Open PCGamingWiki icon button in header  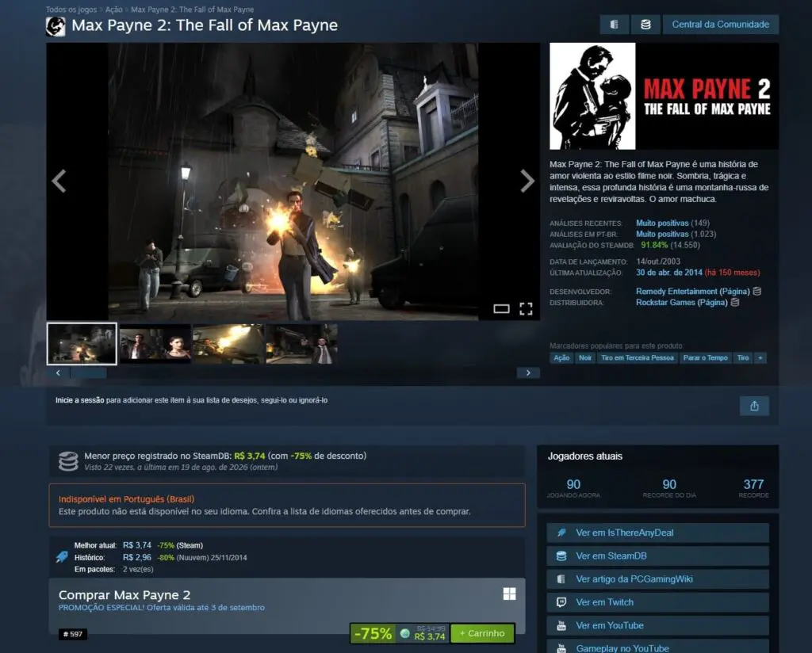tap(615, 25)
